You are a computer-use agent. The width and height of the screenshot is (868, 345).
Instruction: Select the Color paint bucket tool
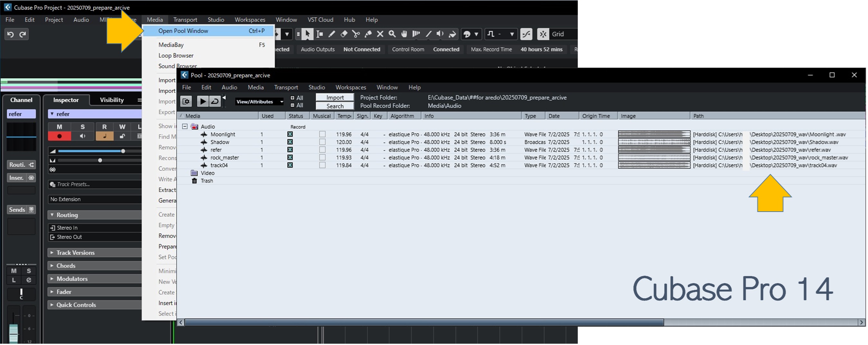pyautogui.click(x=452, y=34)
